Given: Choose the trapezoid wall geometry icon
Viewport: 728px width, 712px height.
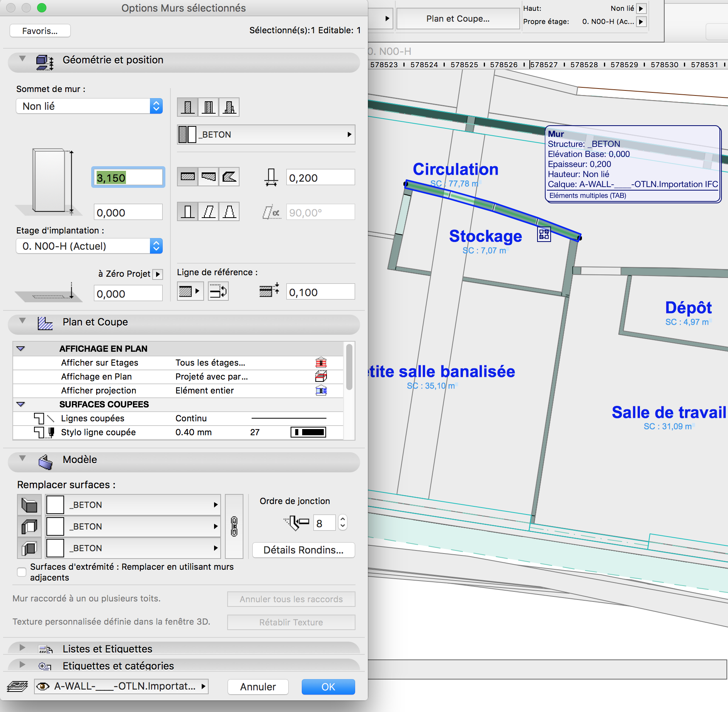Looking at the screenshot, I should click(x=208, y=177).
